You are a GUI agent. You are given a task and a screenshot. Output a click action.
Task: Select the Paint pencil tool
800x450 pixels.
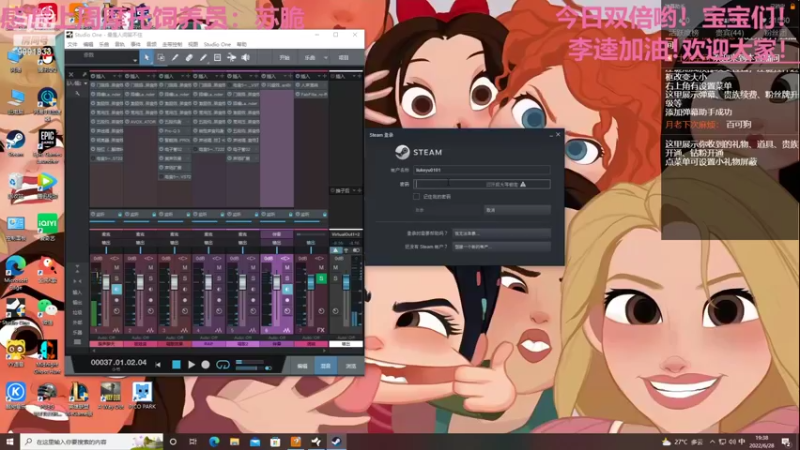(x=203, y=58)
